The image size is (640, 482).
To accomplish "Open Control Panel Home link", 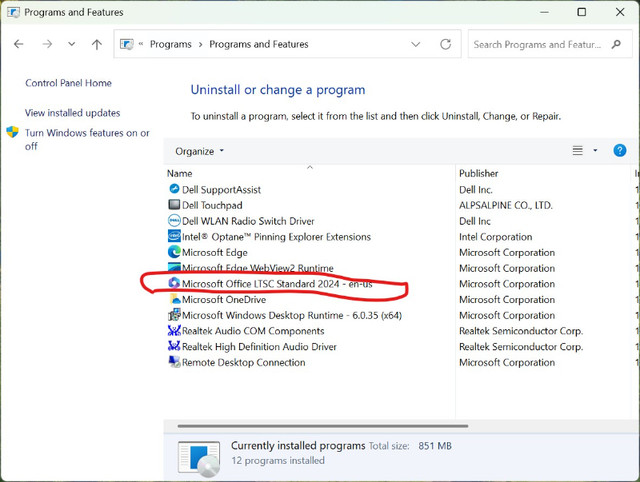I will pyautogui.click(x=68, y=83).
